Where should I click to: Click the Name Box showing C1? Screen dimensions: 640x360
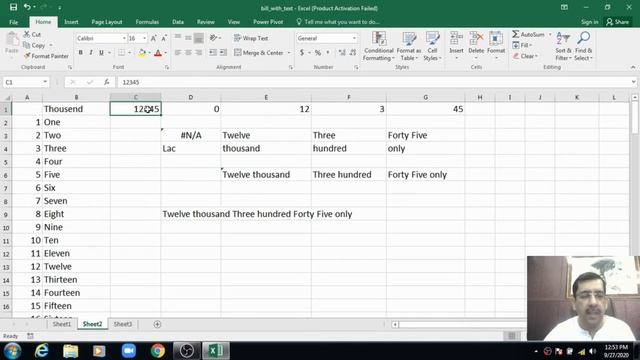tap(25, 82)
